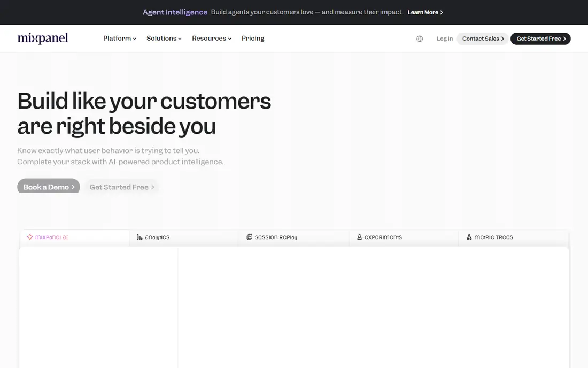Switch to the Session Replay tab
This screenshot has width=588, height=368.
pos(293,237)
